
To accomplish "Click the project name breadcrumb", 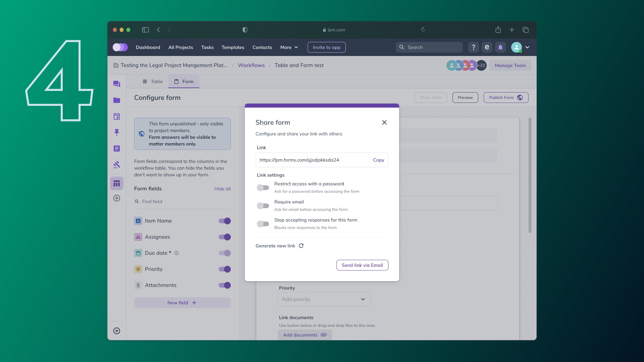I will (174, 65).
